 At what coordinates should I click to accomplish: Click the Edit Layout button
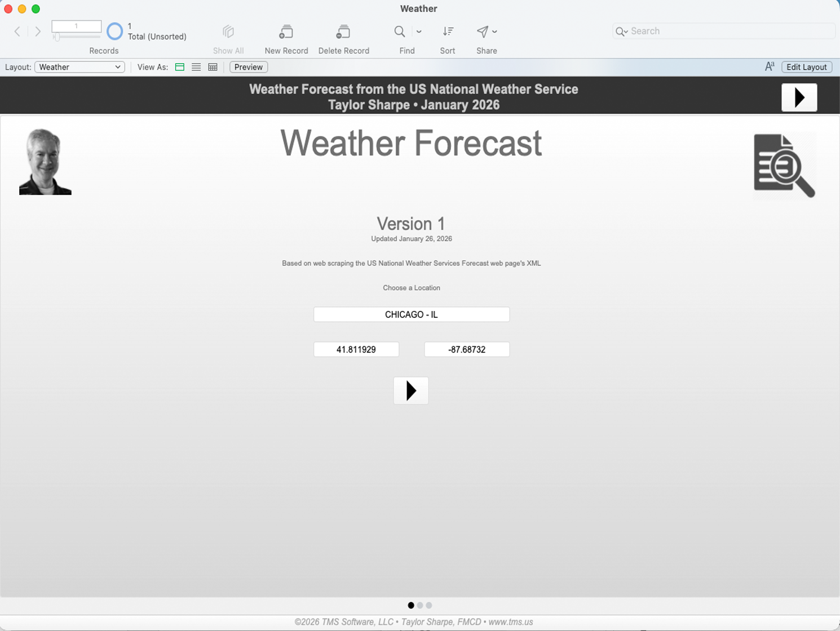[x=806, y=67]
